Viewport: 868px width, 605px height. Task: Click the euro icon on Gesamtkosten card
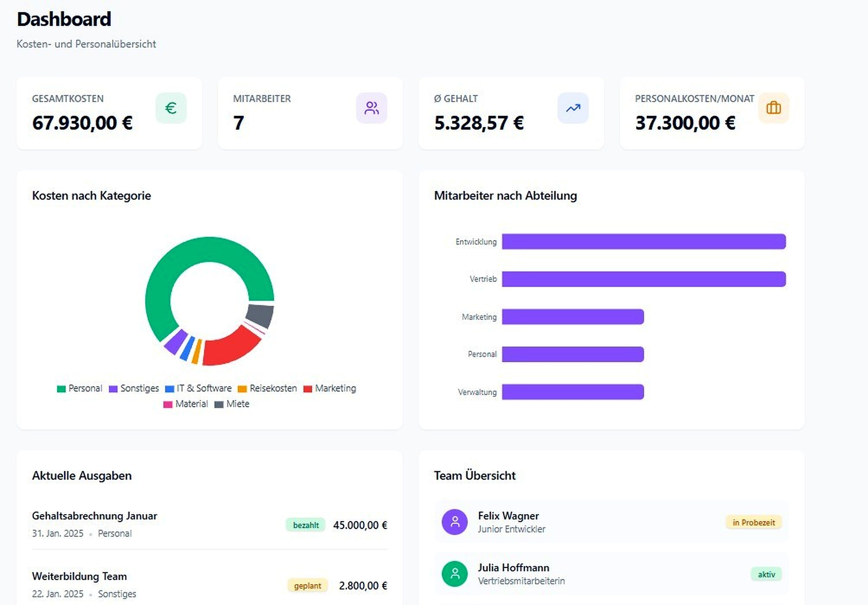[171, 108]
